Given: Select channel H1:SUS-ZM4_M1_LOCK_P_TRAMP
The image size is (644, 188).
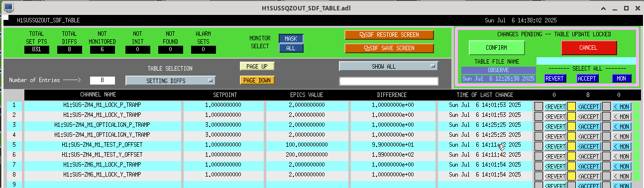Looking at the screenshot, I should pos(102,105).
